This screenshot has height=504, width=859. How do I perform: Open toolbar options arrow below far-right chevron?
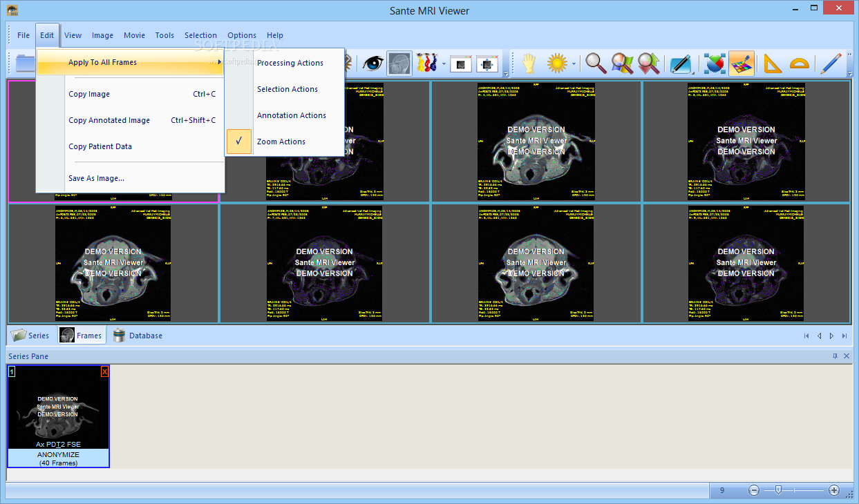coord(849,73)
